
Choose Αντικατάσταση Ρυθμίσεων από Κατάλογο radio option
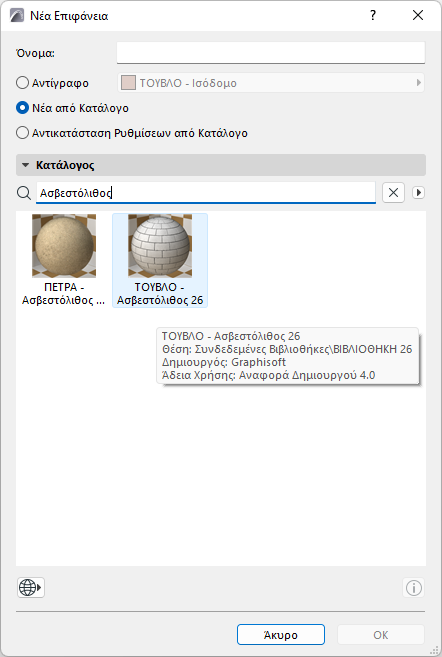point(22,133)
